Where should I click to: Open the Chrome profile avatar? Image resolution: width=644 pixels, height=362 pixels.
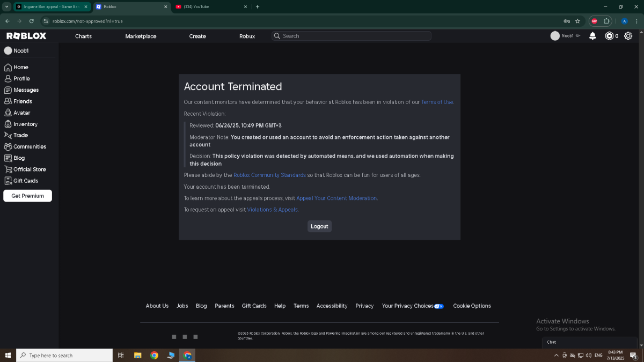(x=624, y=21)
